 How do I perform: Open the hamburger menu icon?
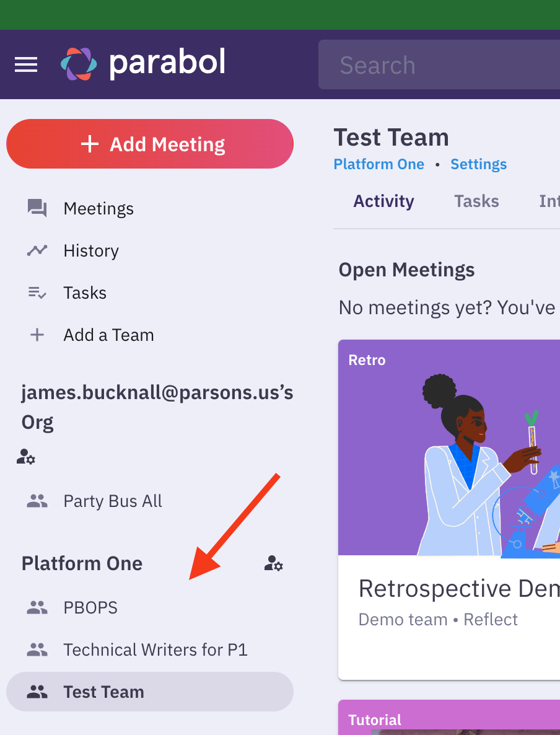[x=26, y=64]
